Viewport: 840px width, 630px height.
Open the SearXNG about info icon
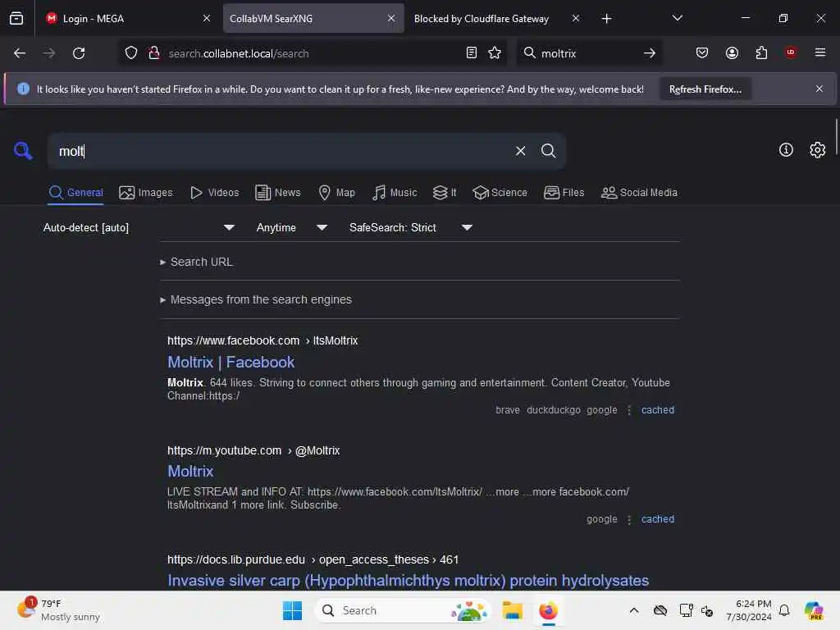coord(786,150)
